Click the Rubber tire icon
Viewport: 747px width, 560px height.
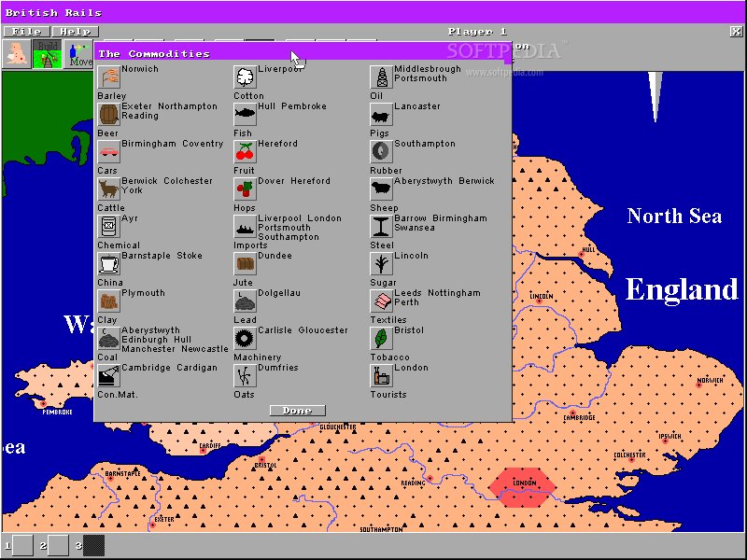(x=382, y=152)
